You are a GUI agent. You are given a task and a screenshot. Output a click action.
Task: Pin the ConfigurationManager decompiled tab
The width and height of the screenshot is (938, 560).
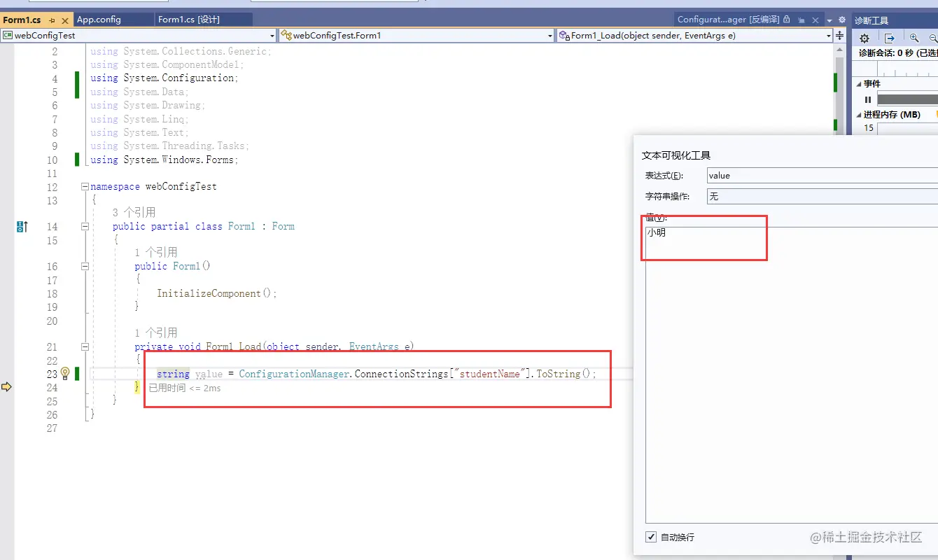(801, 20)
